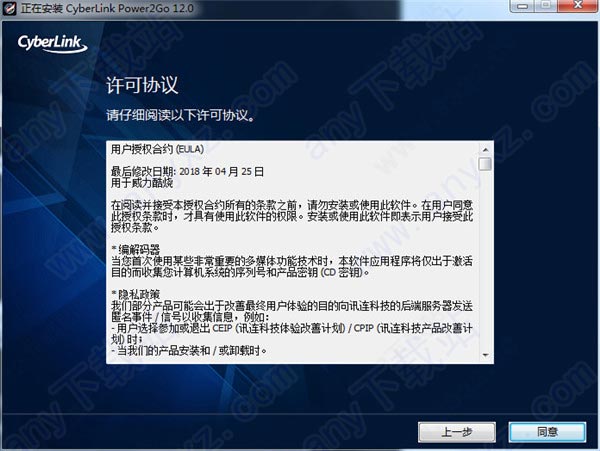Click the scrollbar thumb of the EULA text
This screenshot has height=451, width=600.
pyautogui.click(x=485, y=164)
